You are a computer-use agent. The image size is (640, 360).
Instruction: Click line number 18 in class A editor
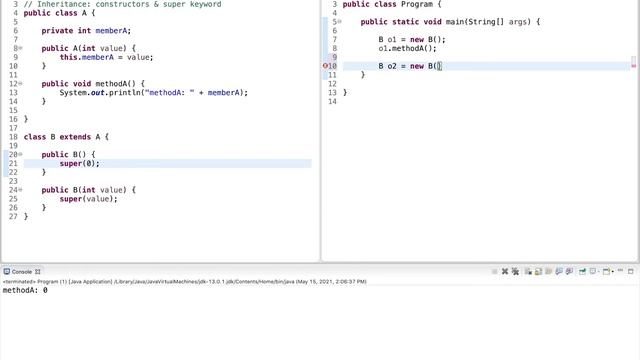[x=13, y=137]
